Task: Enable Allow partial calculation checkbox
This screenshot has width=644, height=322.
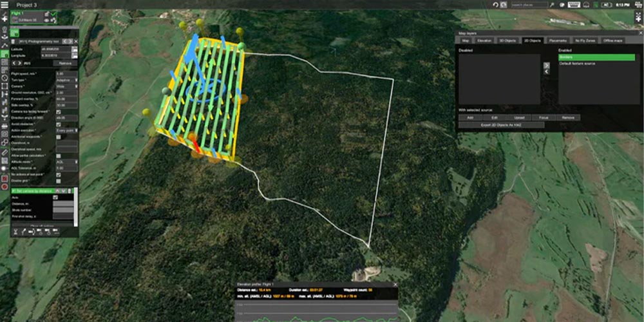Action: click(59, 156)
